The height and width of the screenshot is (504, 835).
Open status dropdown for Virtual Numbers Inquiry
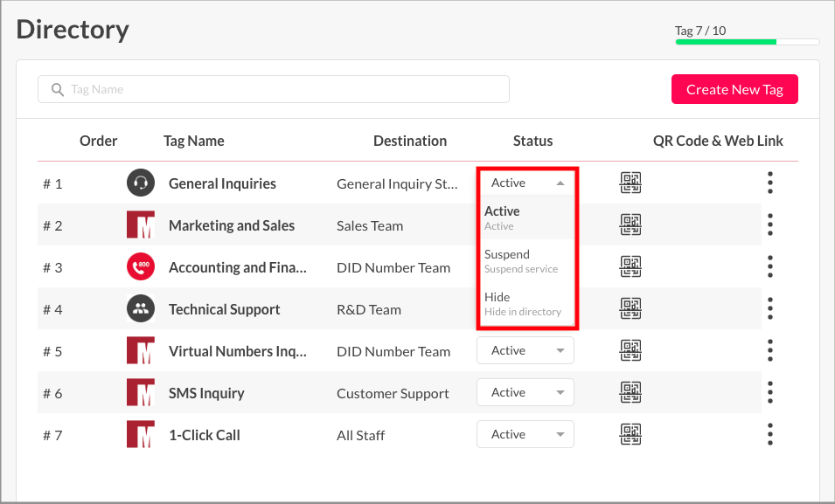pyautogui.click(x=525, y=350)
